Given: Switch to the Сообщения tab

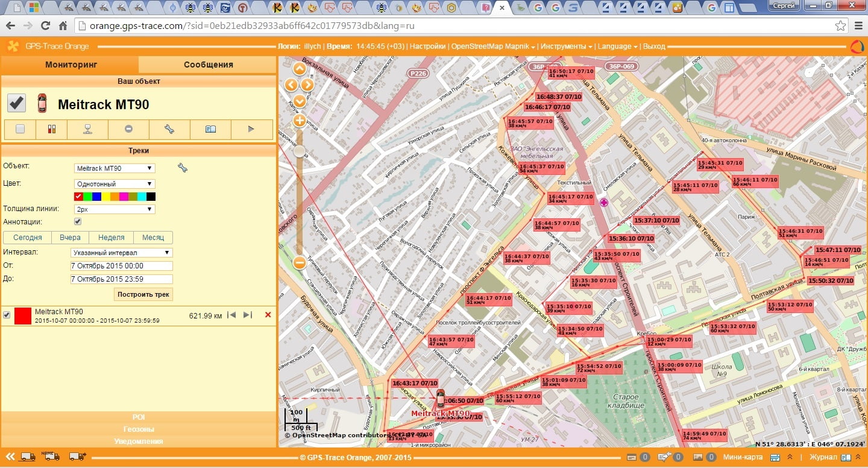Looking at the screenshot, I should 208,65.
